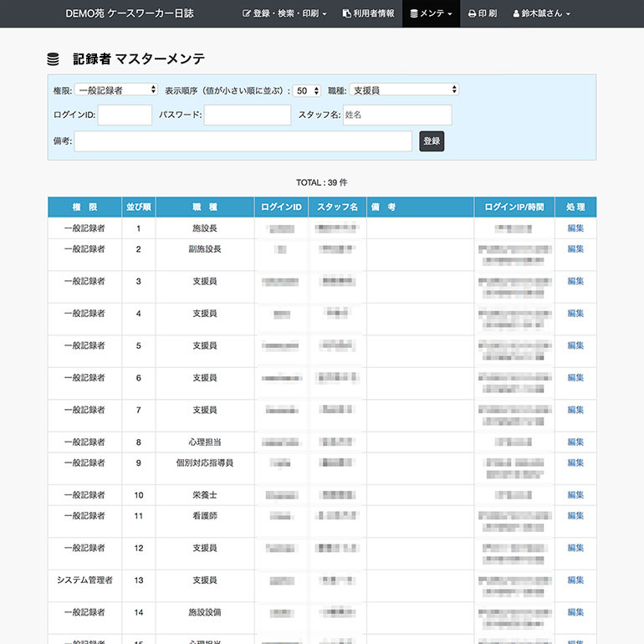The height and width of the screenshot is (644, 644).
Task: Click 編集 for the 栄養士 row
Action: tap(575, 495)
